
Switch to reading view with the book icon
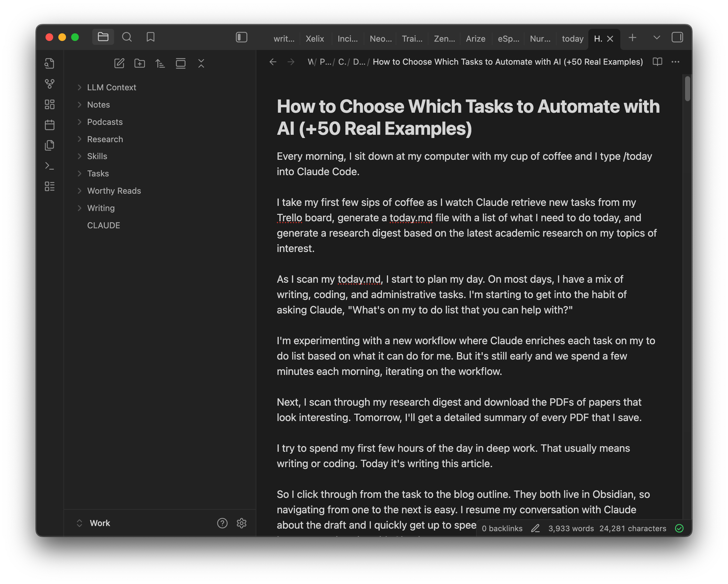pyautogui.click(x=658, y=62)
